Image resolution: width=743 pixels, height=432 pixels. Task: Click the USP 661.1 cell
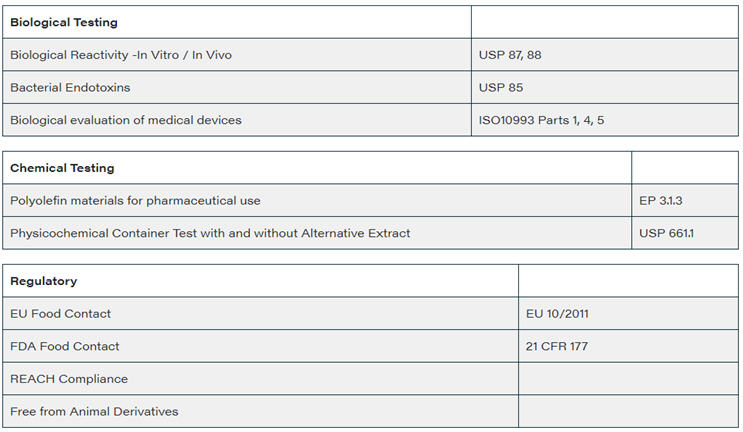[664, 233]
